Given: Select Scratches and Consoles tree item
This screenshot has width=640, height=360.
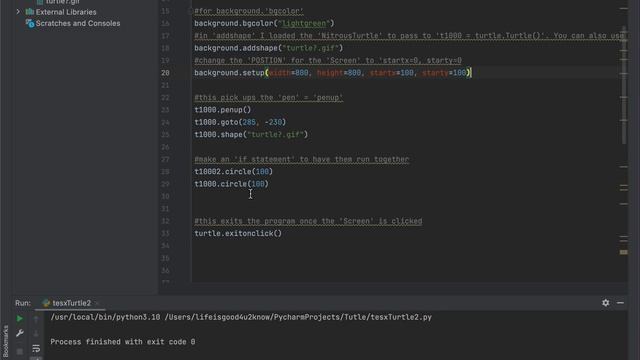Looking at the screenshot, I should click(x=78, y=23).
